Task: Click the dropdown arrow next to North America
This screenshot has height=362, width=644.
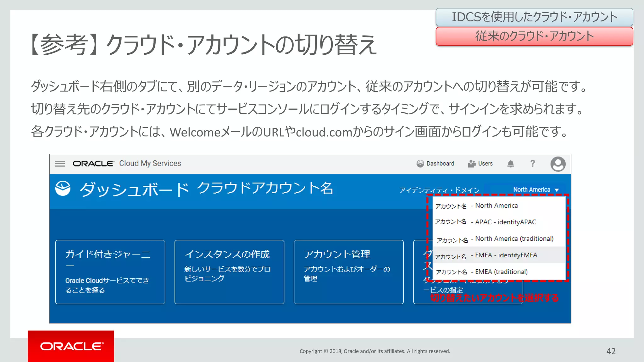Action: (x=557, y=190)
